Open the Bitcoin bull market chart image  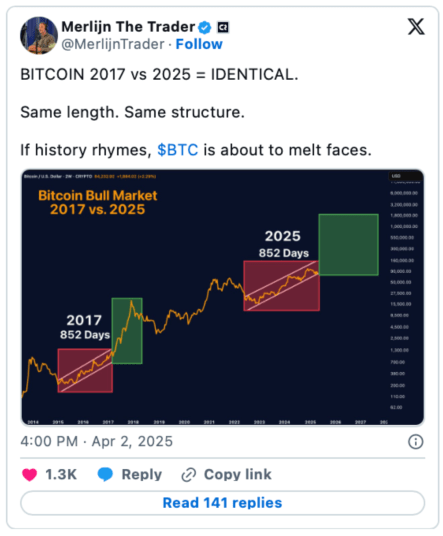223,297
